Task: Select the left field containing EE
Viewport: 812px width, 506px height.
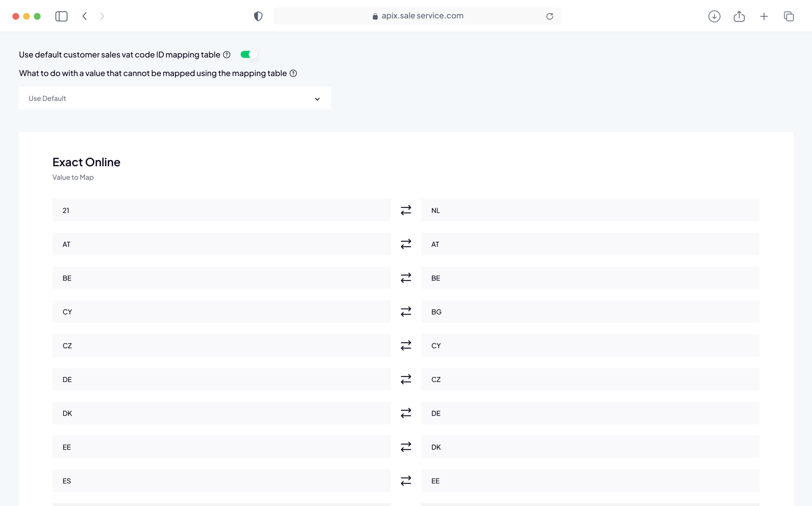Action: tap(222, 447)
